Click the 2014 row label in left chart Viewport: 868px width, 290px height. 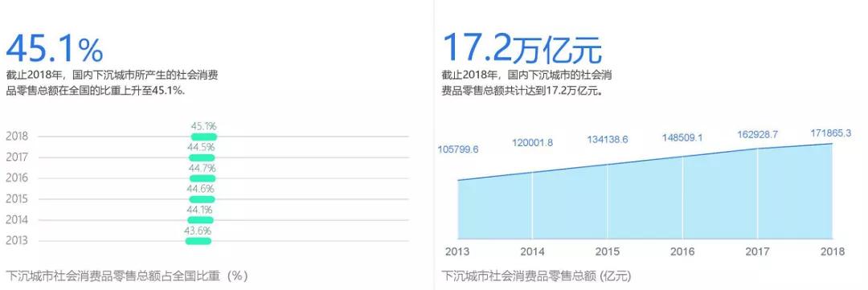[17, 220]
